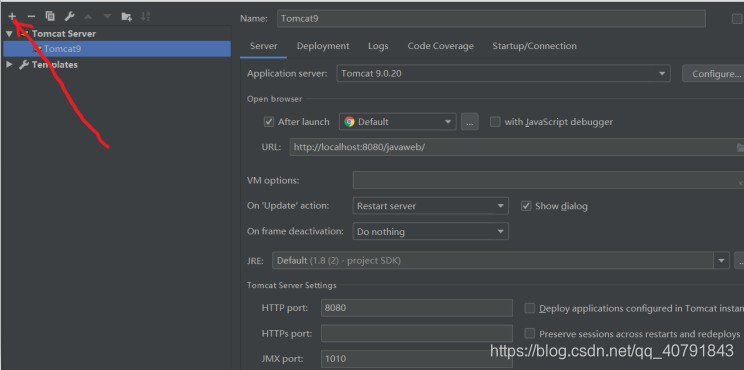Enable Preserve sessions across restarts checkbox

click(x=530, y=333)
